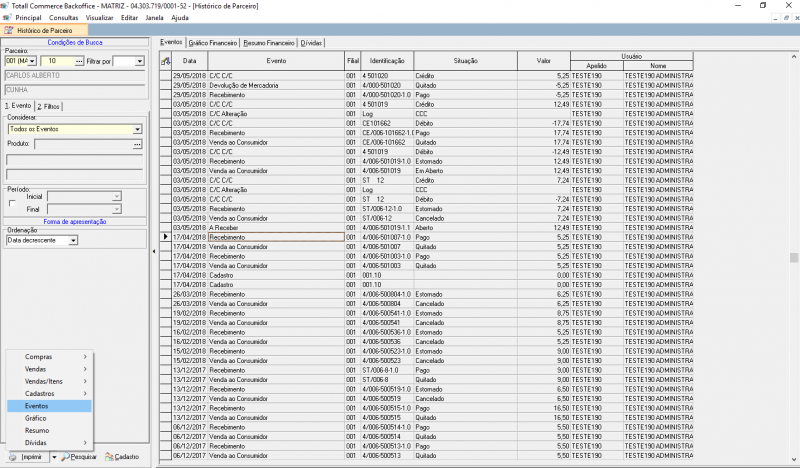This screenshot has height=468, width=800.
Task: Click the grid sort icon beside the Data header
Action: pos(165,61)
